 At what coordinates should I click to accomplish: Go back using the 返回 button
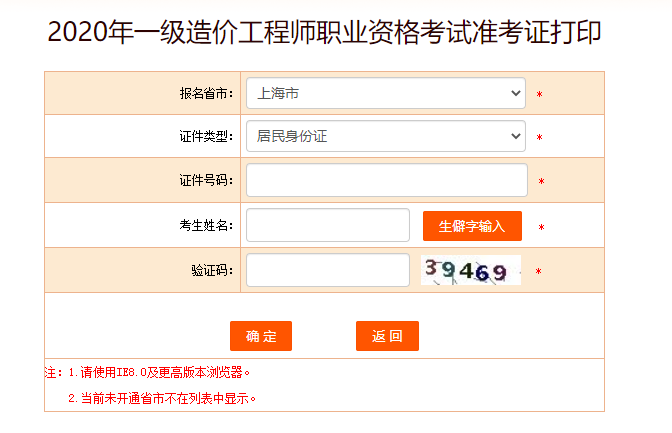click(387, 336)
